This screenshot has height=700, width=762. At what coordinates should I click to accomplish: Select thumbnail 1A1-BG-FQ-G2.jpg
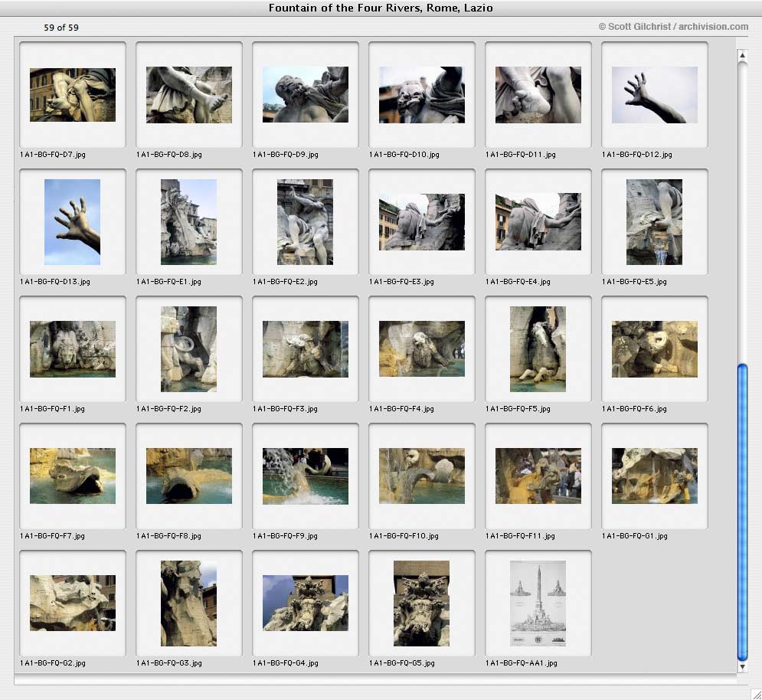coord(73,604)
